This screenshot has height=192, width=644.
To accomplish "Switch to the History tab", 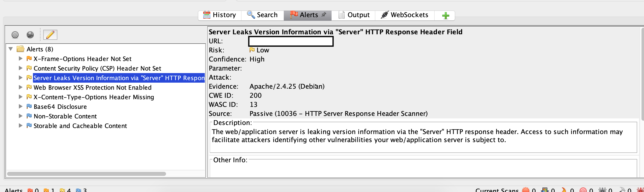I will 220,15.
